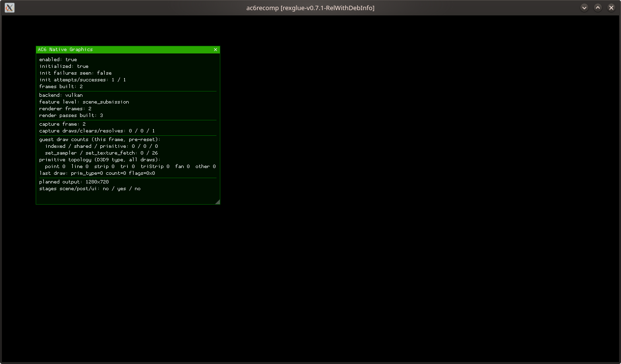Minimize the ac6recomp window
621x364 pixels.
584,8
